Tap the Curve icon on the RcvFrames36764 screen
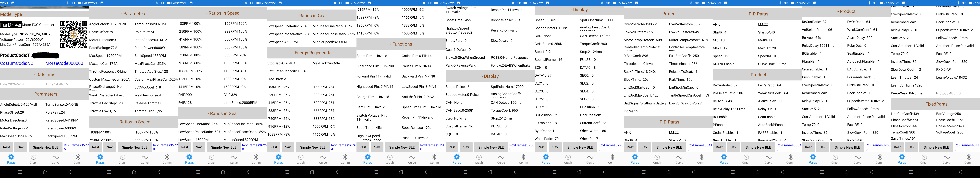This screenshot has height=178, width=980. coord(323,157)
